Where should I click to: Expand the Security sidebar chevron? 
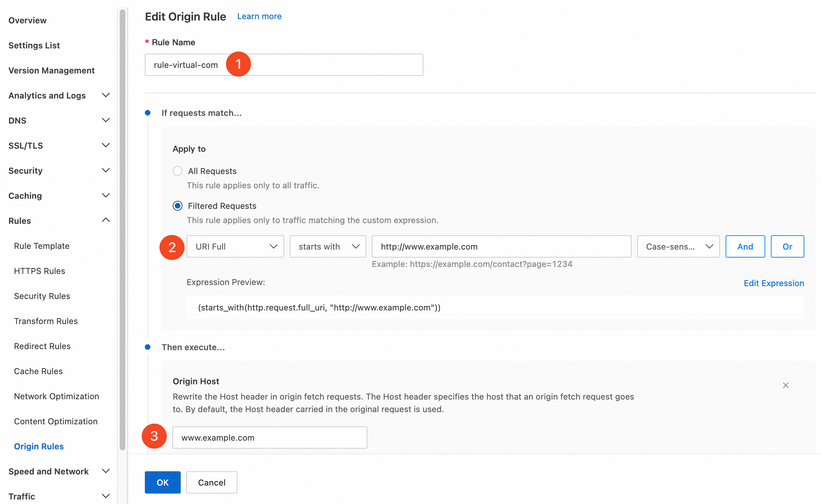(x=105, y=170)
